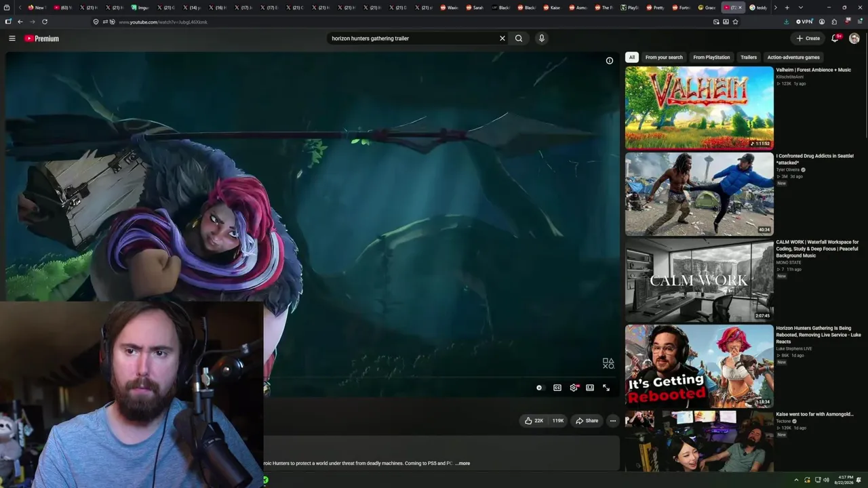Open the CALM WORK video thumbnail

[x=699, y=280]
